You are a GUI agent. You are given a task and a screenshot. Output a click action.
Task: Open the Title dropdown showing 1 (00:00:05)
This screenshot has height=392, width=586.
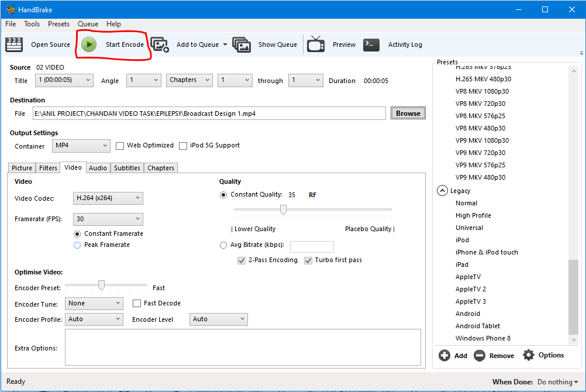[64, 80]
